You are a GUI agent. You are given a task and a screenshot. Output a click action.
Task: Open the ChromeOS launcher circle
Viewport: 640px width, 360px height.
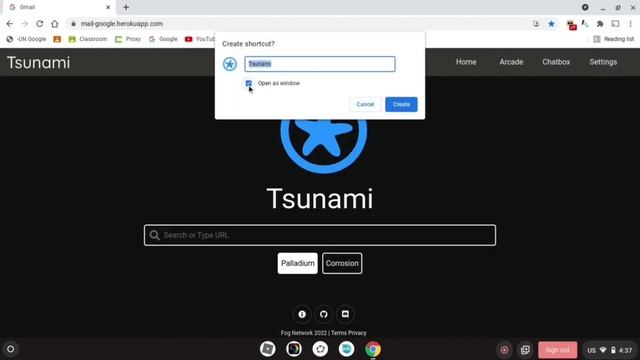[11, 349]
